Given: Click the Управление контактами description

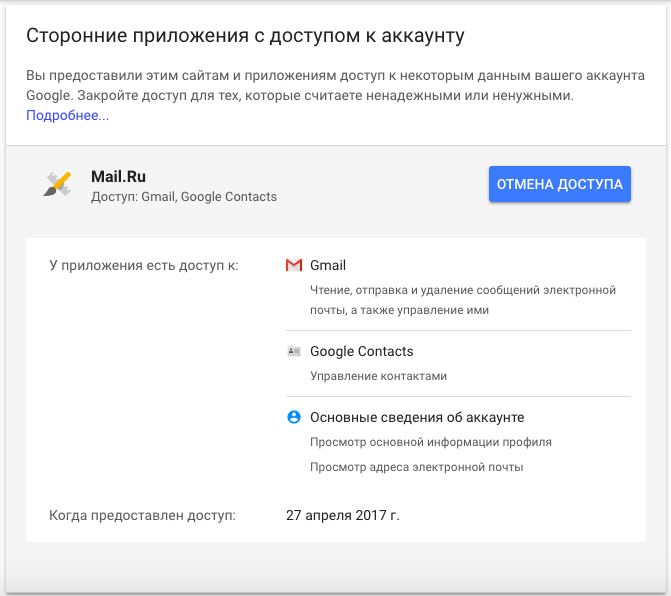Looking at the screenshot, I should click(378, 377).
